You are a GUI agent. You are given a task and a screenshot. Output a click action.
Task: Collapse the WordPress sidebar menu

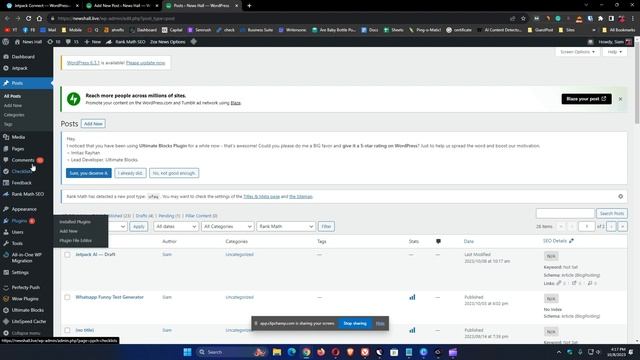(x=21, y=333)
